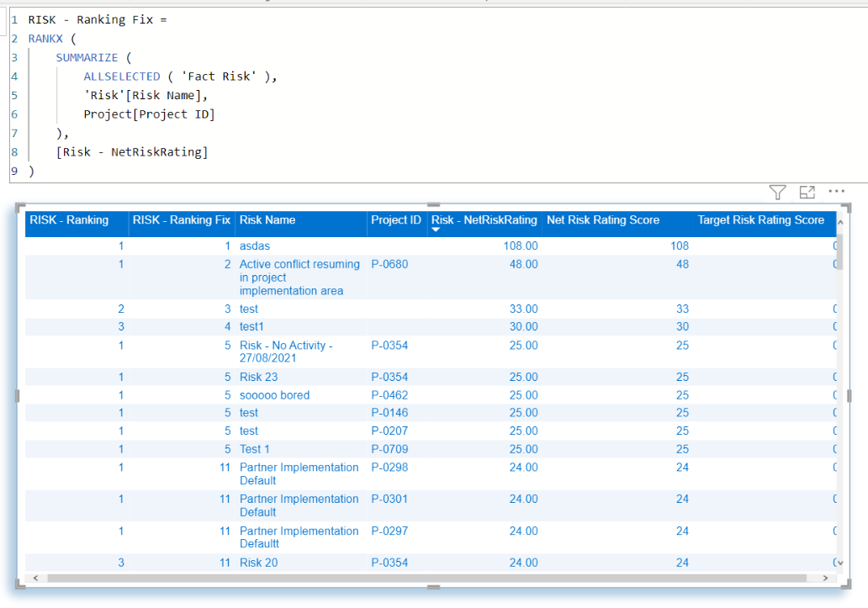The width and height of the screenshot is (868, 608).
Task: Sort by RISK - Ranking column header
Action: coord(69,220)
